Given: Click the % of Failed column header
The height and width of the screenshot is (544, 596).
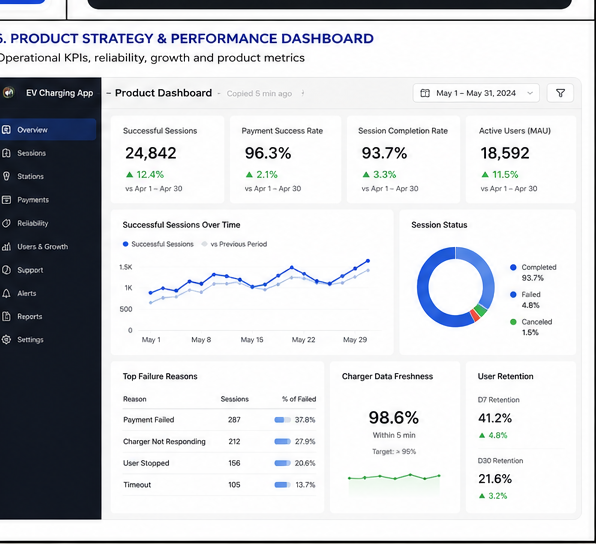Looking at the screenshot, I should tap(299, 399).
